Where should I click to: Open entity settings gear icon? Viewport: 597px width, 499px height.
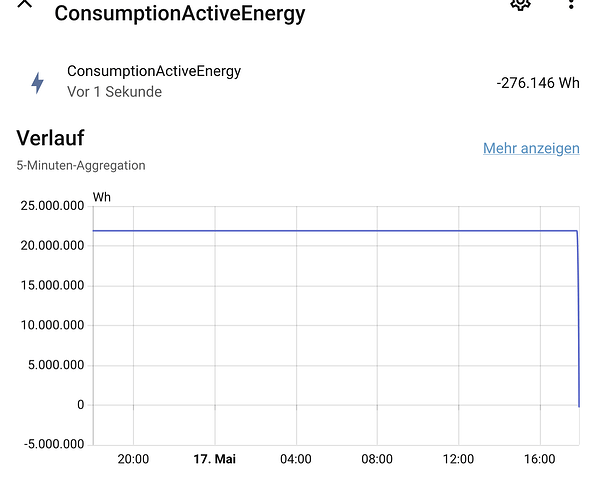tap(520, 4)
